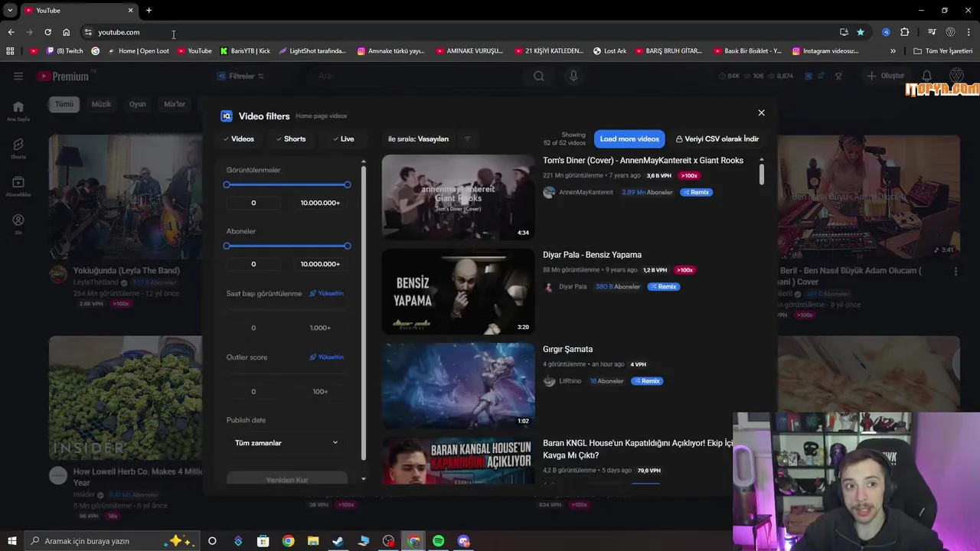Screen dimensions: 980x551
Task: Click the Chrome home icon
Action: (66, 32)
